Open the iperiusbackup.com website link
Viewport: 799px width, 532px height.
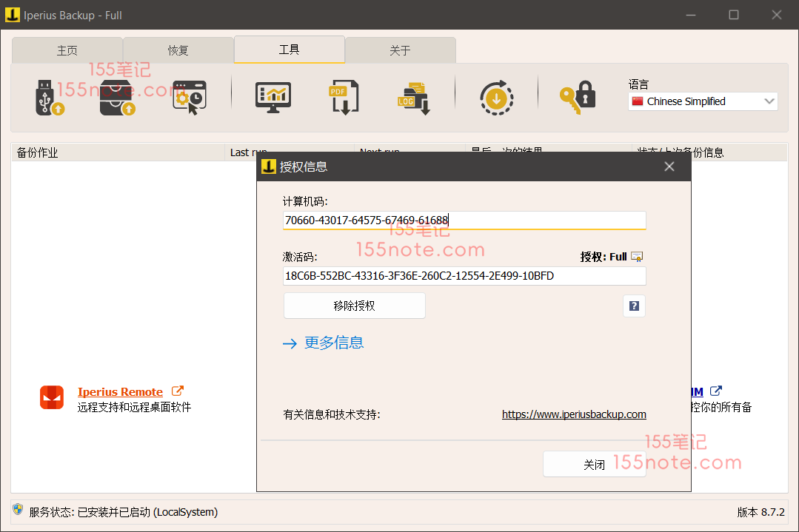point(574,414)
